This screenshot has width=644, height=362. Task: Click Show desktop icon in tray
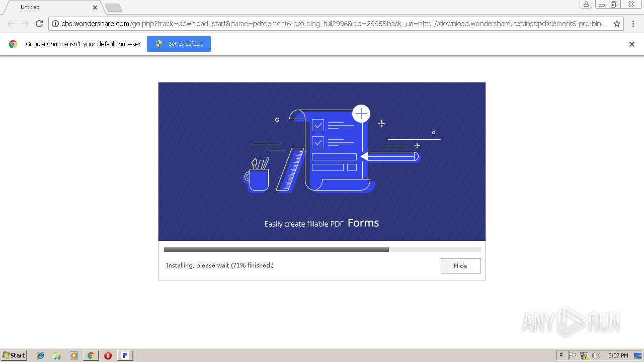click(x=638, y=355)
